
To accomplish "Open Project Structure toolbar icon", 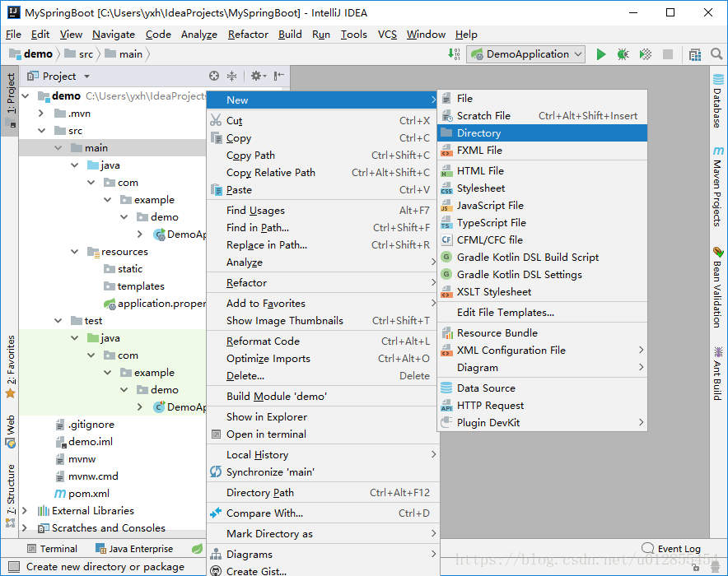I will click(695, 55).
